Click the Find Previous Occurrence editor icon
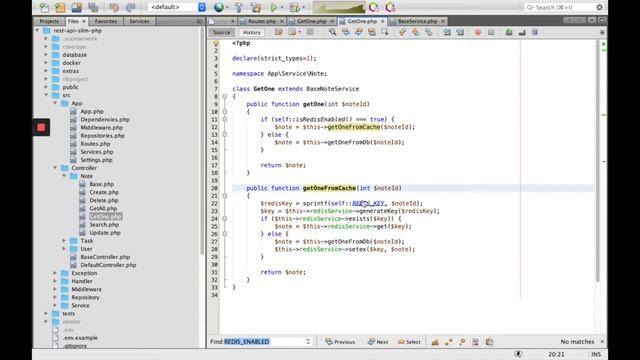Image resolution: width=640 pixels, height=360 pixels. tap(346, 32)
